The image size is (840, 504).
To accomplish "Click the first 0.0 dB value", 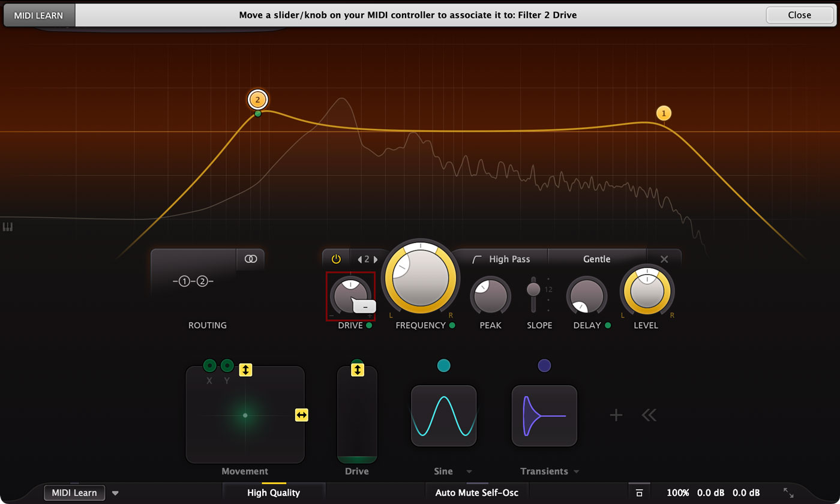I will (x=711, y=493).
